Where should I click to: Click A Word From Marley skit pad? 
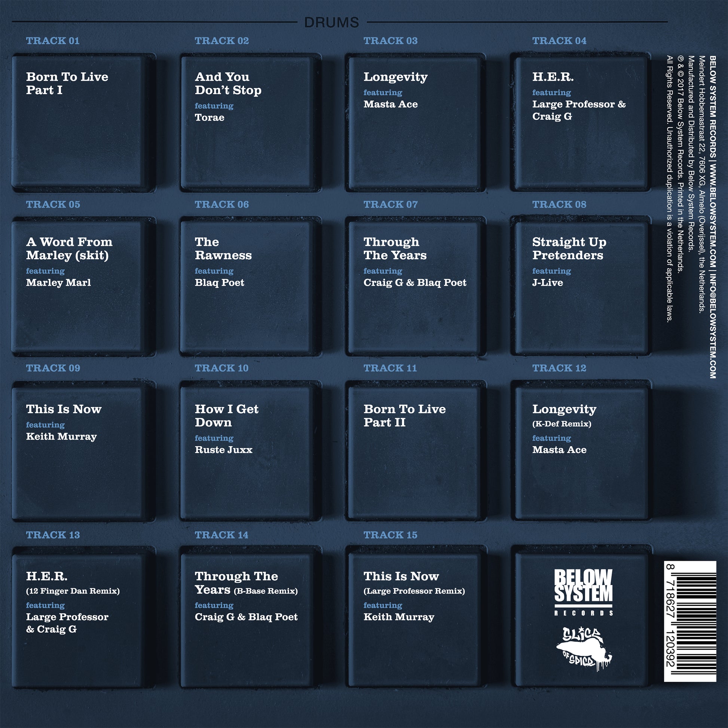(84, 287)
